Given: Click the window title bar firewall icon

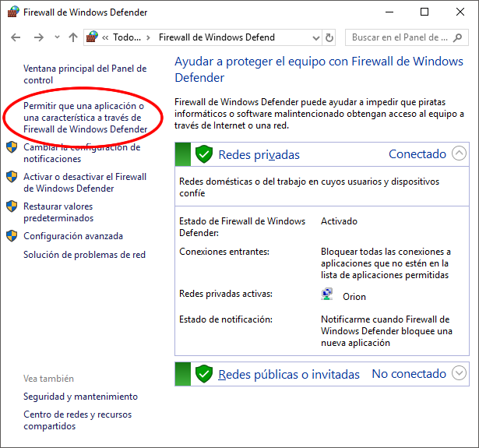Looking at the screenshot, I should (x=12, y=12).
